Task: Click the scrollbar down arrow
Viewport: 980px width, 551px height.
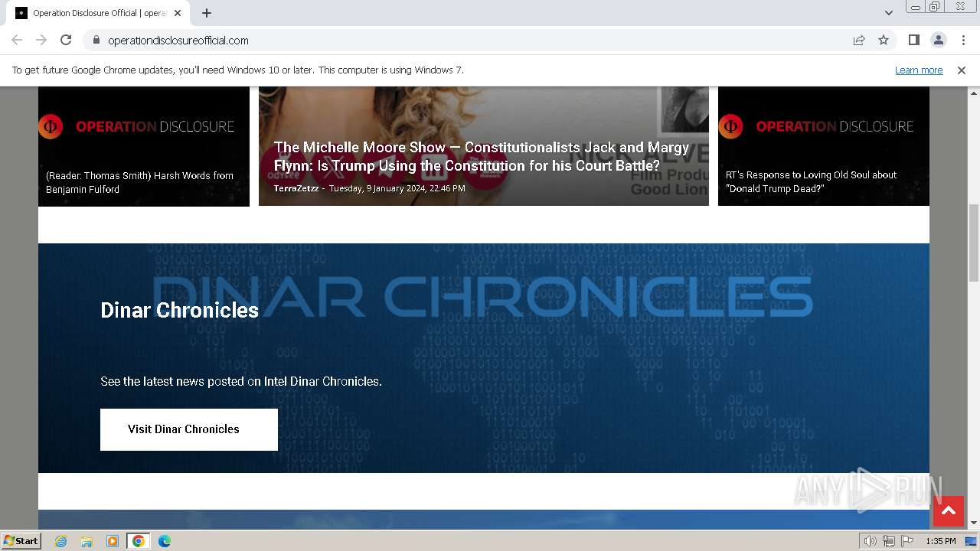Action: point(973,523)
